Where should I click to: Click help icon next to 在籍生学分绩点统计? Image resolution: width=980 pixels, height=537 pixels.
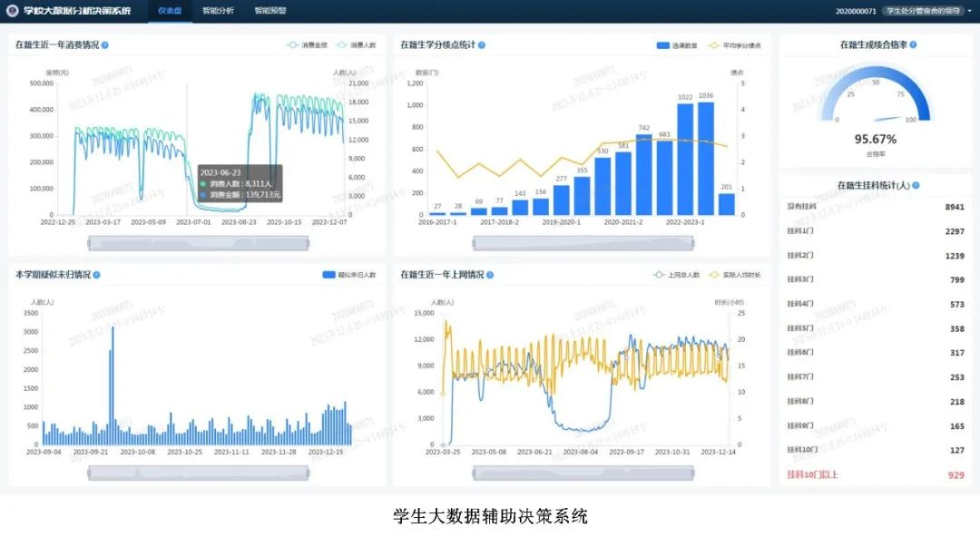(x=482, y=44)
